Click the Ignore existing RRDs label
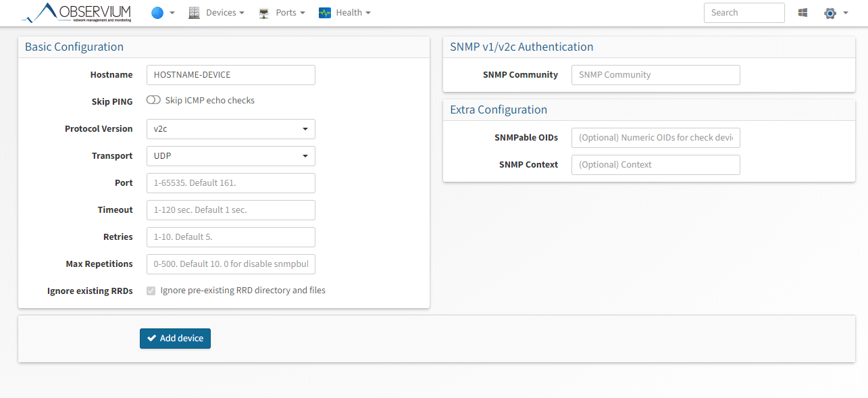This screenshot has height=398, width=868. click(90, 291)
